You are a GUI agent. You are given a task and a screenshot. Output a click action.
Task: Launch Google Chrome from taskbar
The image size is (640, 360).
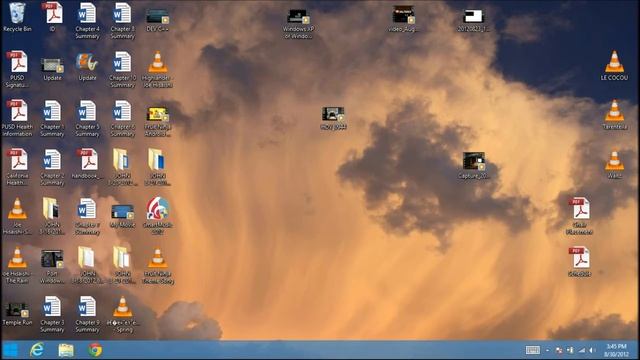point(95,350)
